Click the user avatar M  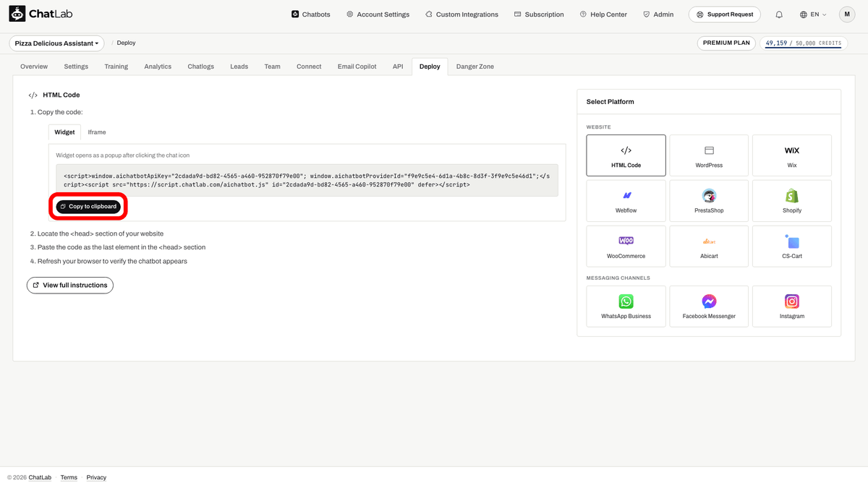[x=847, y=14]
